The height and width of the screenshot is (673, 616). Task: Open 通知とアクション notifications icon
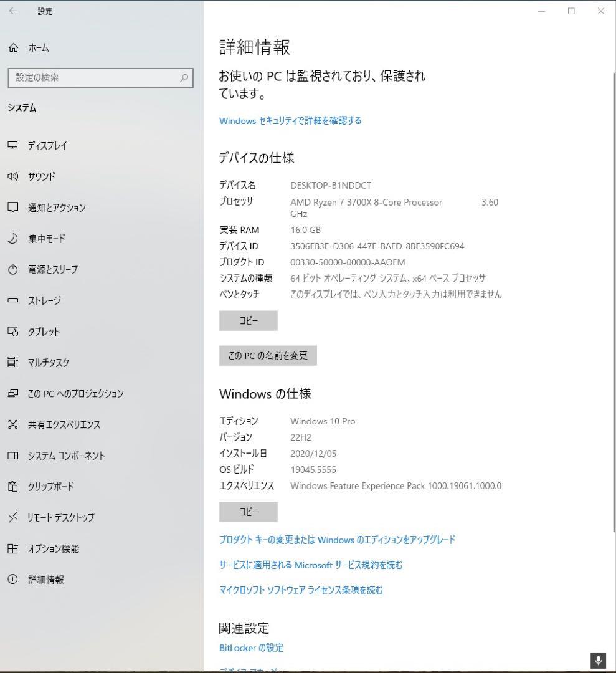[13, 208]
